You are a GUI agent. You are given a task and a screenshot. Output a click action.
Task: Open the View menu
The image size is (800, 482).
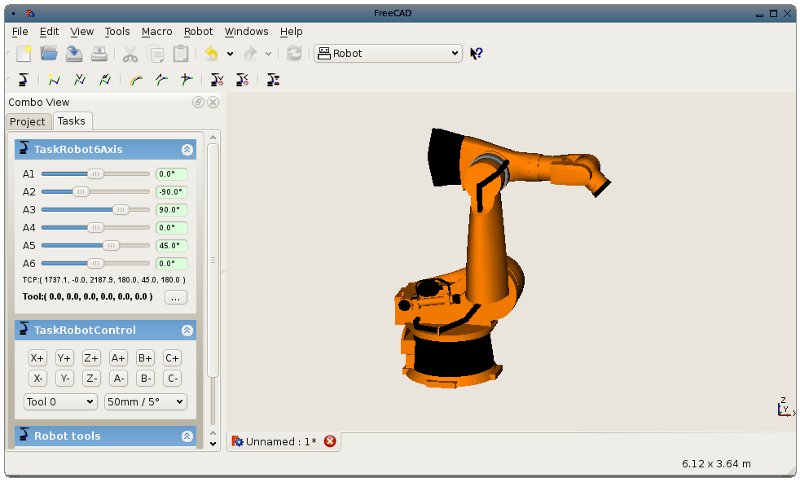pyautogui.click(x=82, y=32)
